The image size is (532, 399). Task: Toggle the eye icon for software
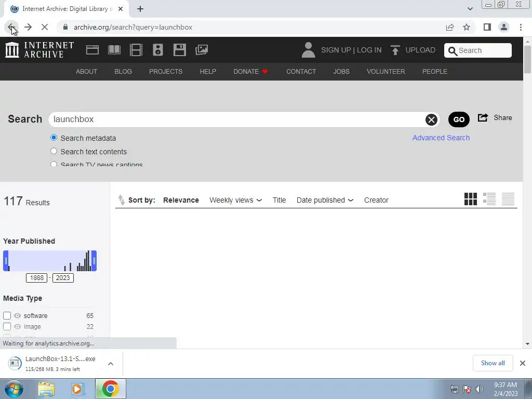click(17, 315)
